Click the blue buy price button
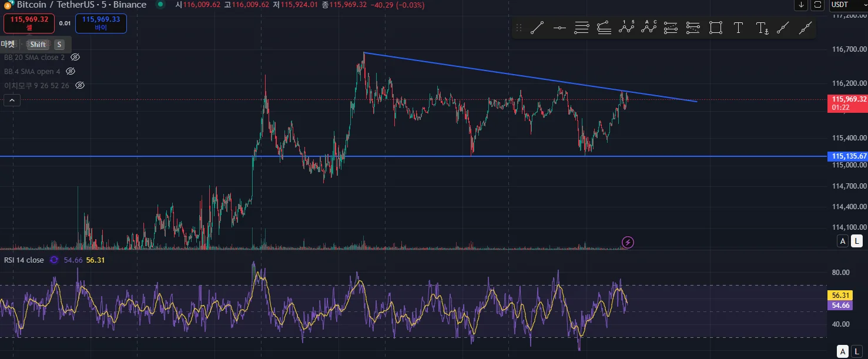The image size is (868, 359). (x=101, y=24)
